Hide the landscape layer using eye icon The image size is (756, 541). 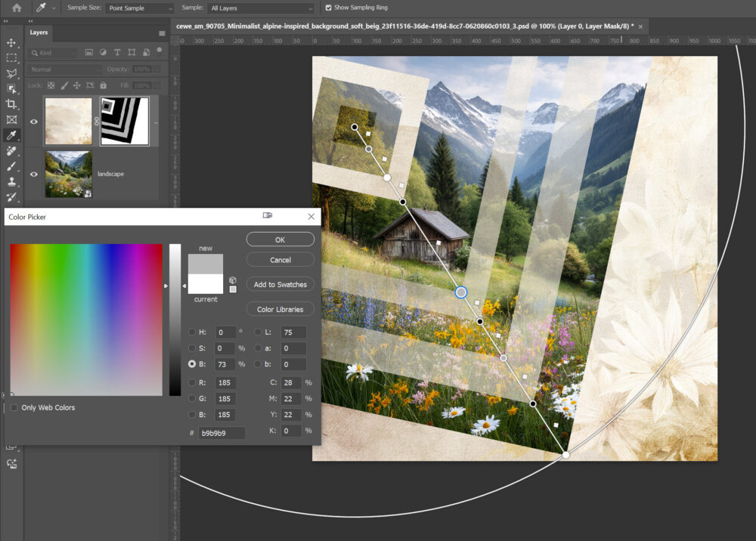(x=34, y=174)
